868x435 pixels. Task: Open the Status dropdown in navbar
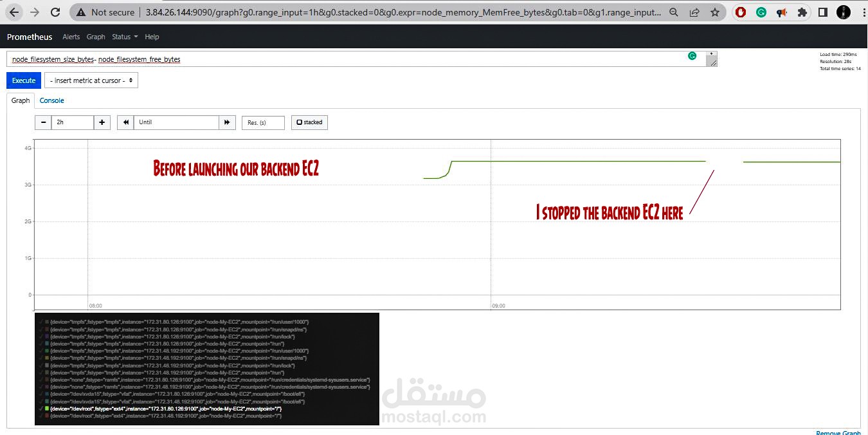(125, 37)
